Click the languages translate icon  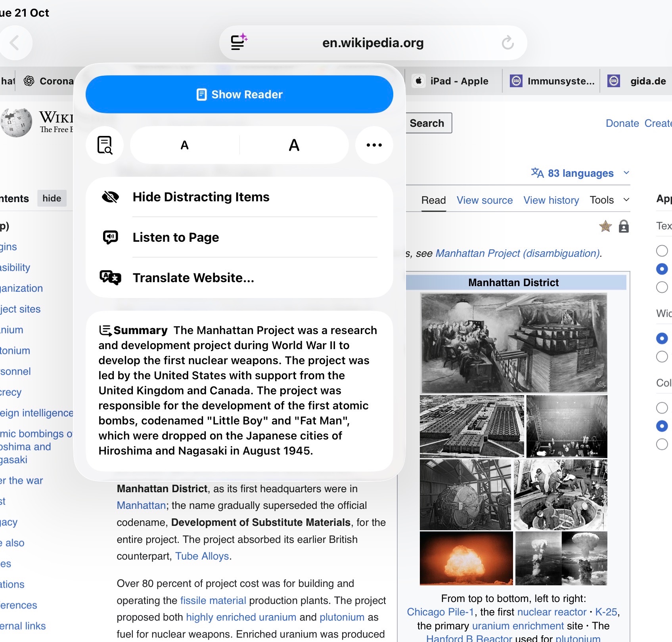[537, 173]
